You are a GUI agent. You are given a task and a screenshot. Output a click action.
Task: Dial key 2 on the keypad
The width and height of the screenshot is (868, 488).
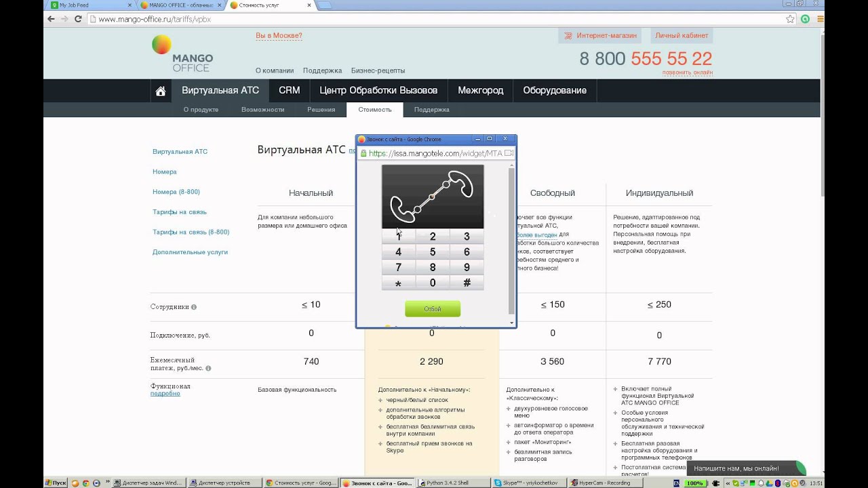433,237
